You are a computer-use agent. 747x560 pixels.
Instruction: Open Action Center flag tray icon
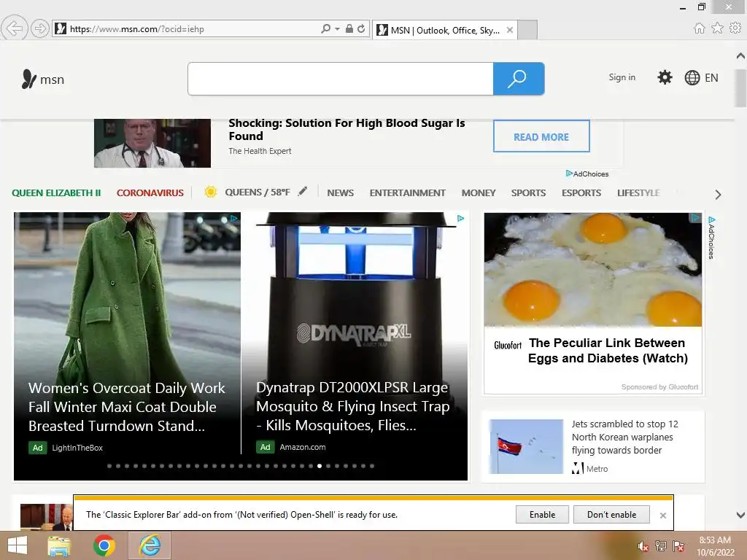tap(678, 545)
